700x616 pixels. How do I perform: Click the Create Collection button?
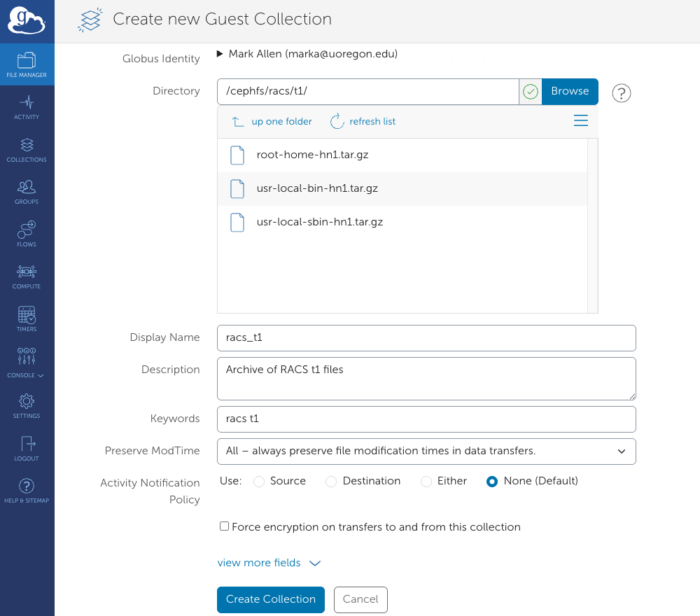point(270,599)
